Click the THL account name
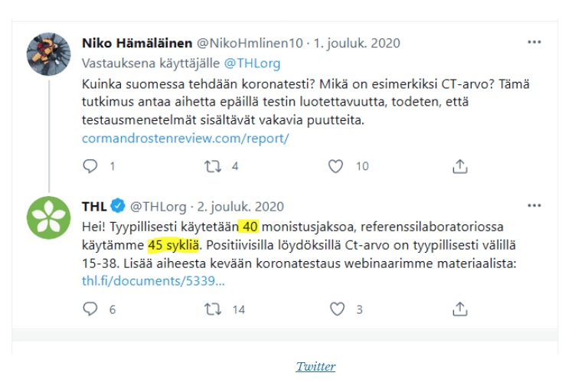 point(94,207)
